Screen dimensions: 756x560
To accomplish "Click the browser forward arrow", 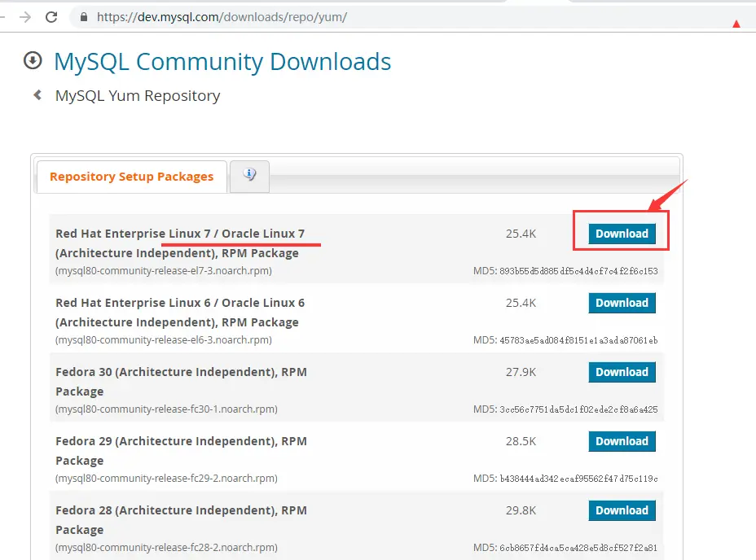I will 25,17.
